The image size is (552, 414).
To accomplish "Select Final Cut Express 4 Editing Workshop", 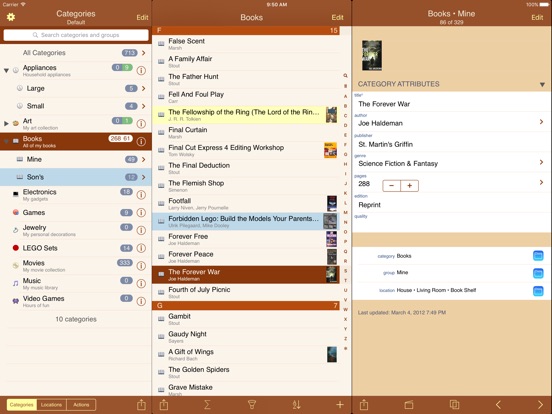I will [246, 150].
